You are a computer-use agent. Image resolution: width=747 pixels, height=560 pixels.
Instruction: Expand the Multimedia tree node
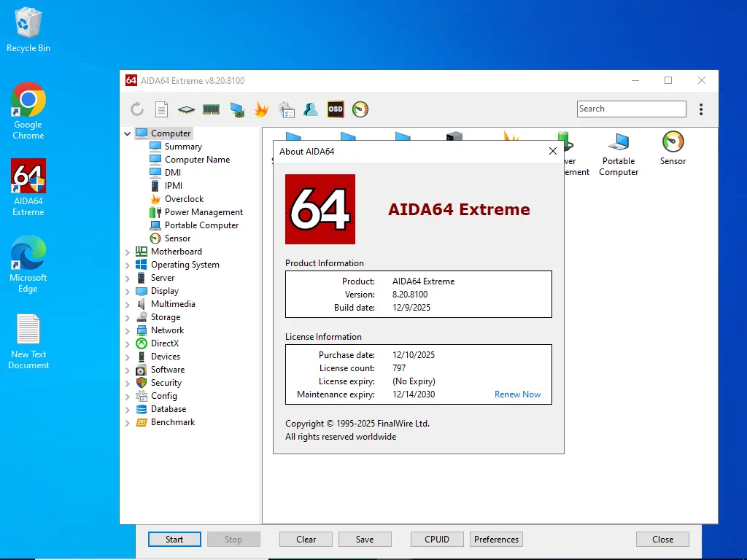(x=127, y=304)
